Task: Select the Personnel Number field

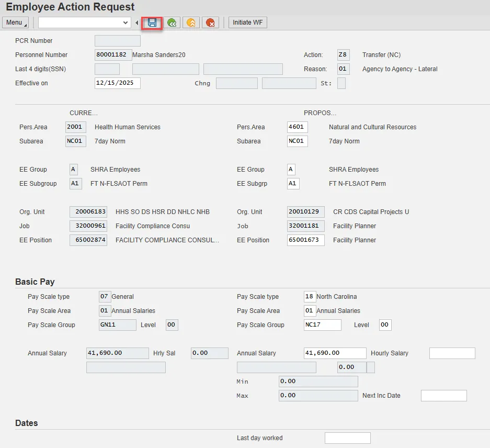Action: point(113,55)
